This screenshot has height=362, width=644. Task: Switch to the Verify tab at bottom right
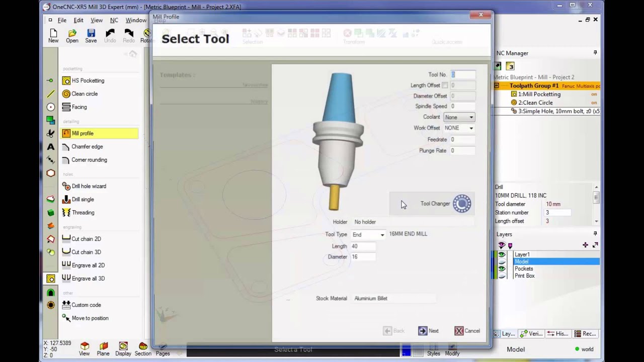531,334
